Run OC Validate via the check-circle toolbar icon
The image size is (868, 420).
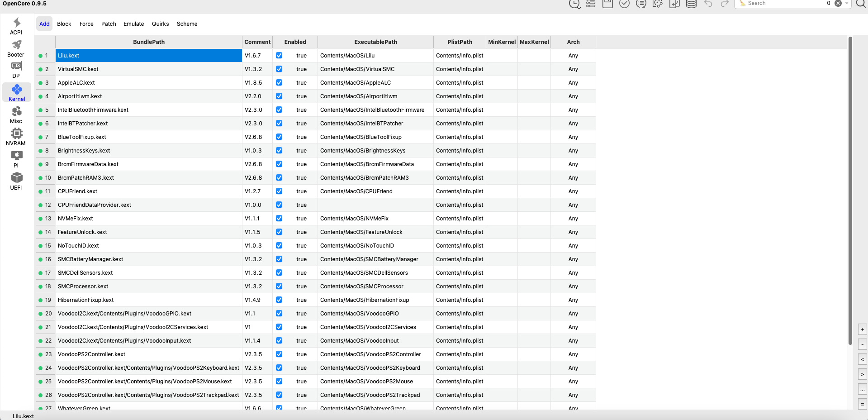[x=624, y=4]
